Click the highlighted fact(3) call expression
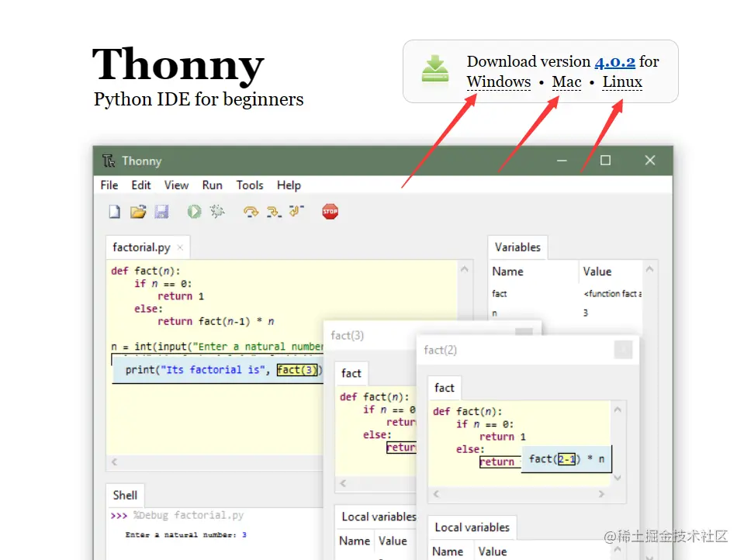The height and width of the screenshot is (560, 744). (x=297, y=370)
